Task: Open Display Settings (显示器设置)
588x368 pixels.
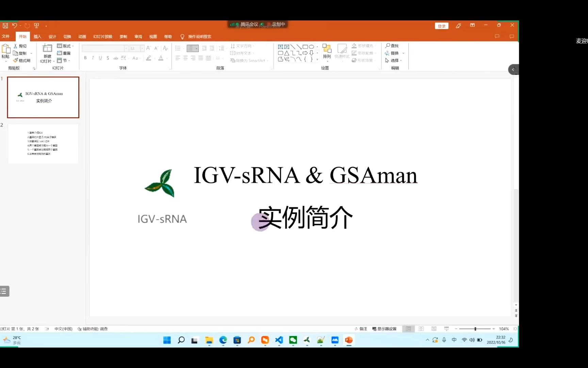Action: [385, 329]
